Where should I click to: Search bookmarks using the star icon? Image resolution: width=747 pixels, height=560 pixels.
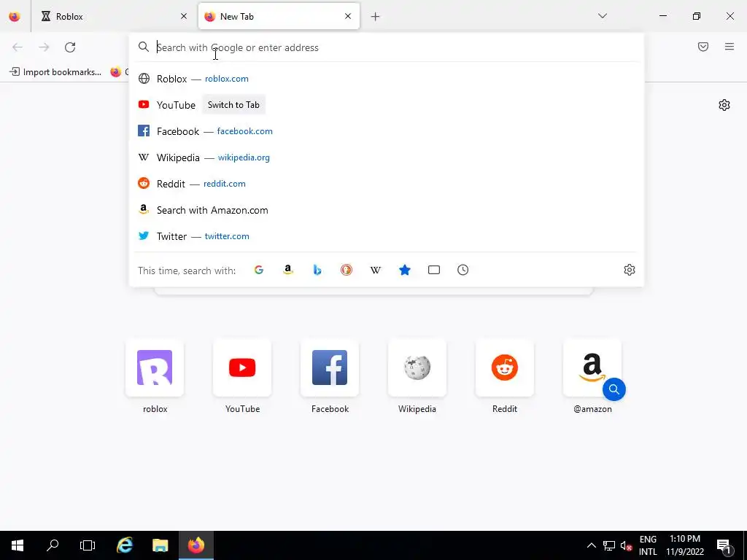point(404,270)
